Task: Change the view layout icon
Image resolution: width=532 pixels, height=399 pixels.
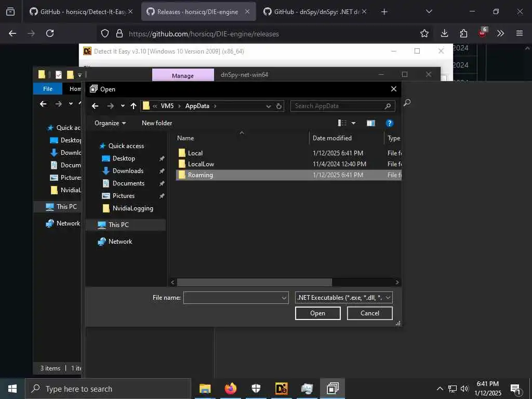Action: click(342, 123)
